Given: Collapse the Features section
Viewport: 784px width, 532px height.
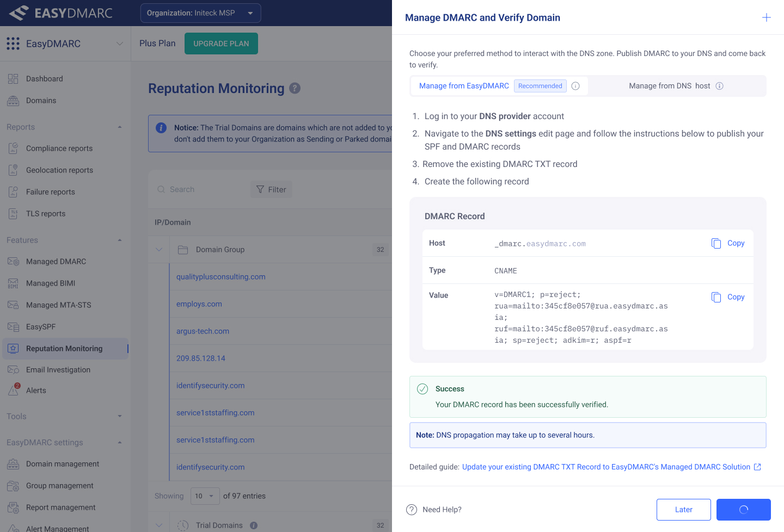Looking at the screenshot, I should click(x=120, y=240).
